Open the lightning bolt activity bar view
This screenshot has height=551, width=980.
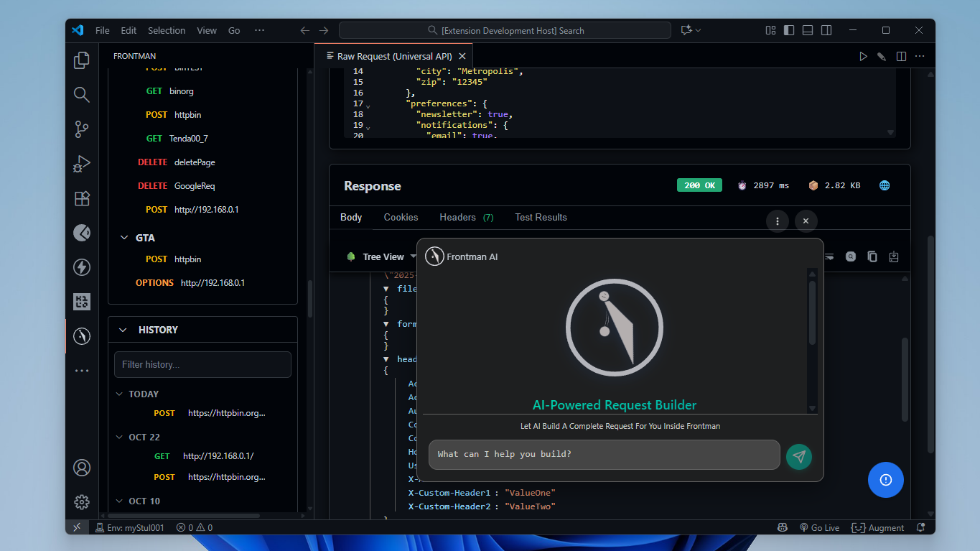(x=82, y=267)
